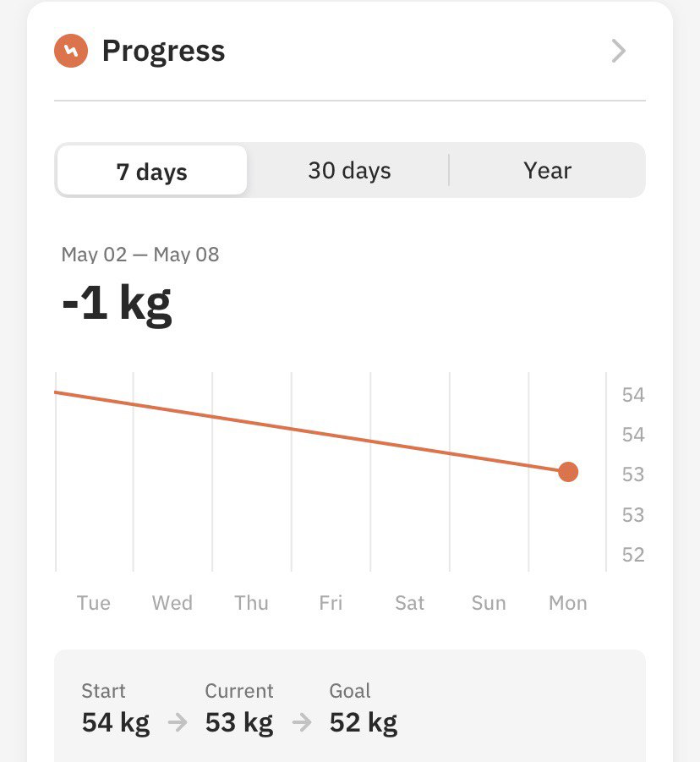The image size is (700, 762).
Task: Click the Progress heading text
Action: click(164, 52)
